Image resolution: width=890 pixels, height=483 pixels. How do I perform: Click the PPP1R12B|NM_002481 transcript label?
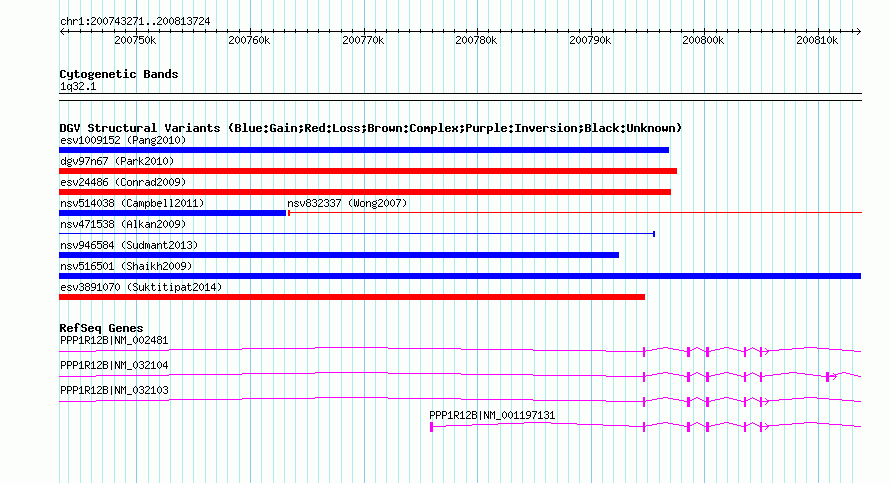point(114,341)
